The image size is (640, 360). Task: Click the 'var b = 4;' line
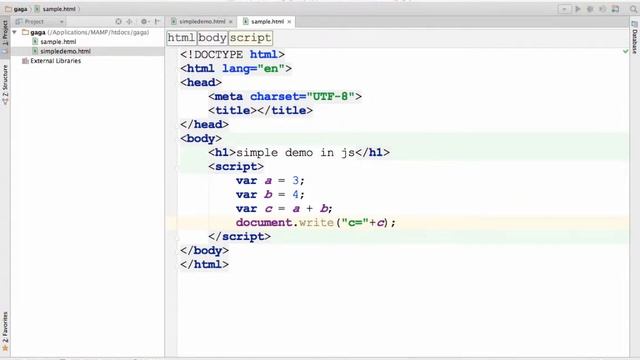click(x=270, y=195)
